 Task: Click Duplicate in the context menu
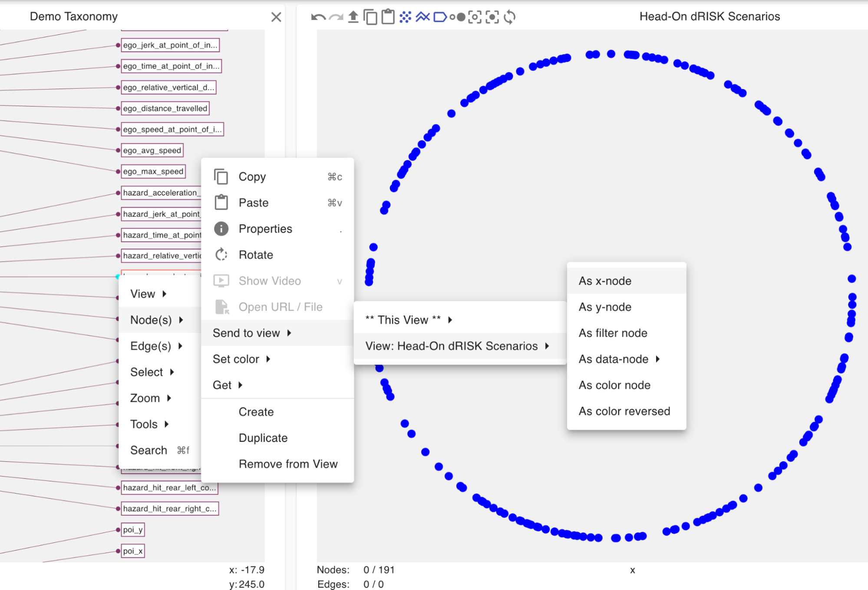[263, 438]
